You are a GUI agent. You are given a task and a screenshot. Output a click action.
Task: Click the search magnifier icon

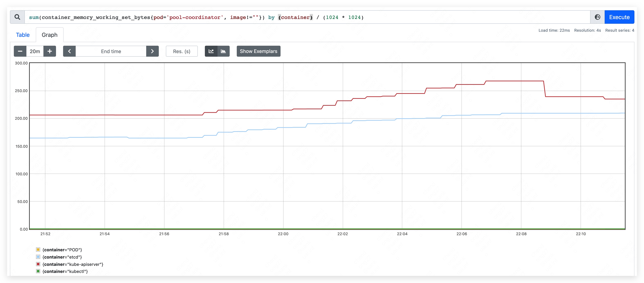pyautogui.click(x=17, y=17)
